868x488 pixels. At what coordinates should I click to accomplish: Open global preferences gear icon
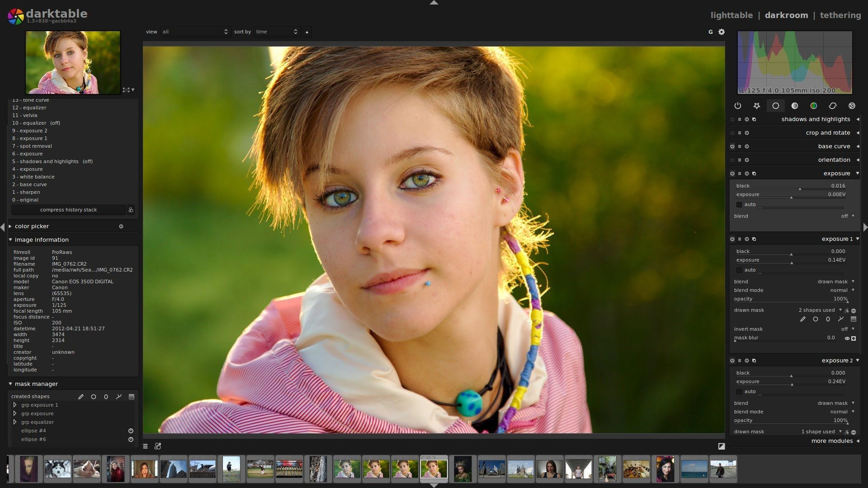722,32
